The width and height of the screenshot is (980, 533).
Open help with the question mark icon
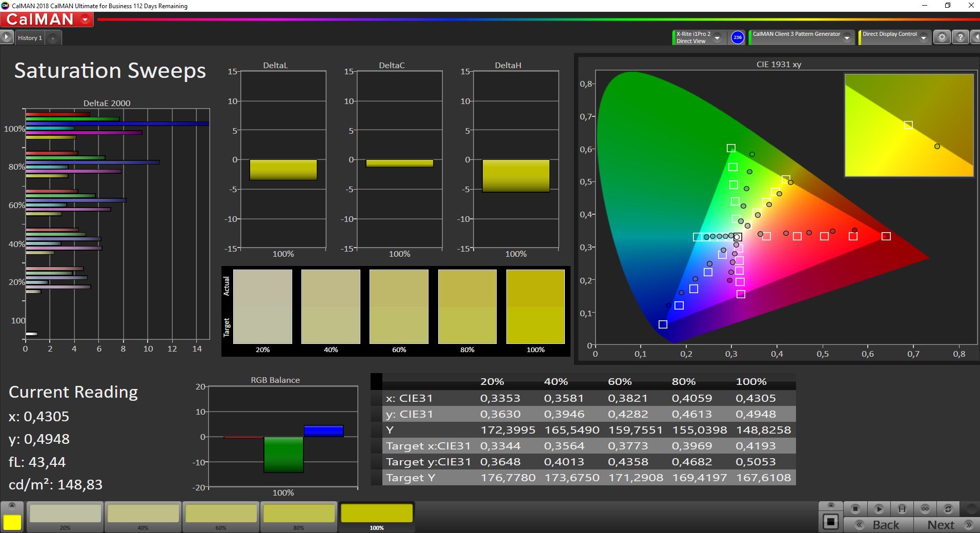coord(960,37)
